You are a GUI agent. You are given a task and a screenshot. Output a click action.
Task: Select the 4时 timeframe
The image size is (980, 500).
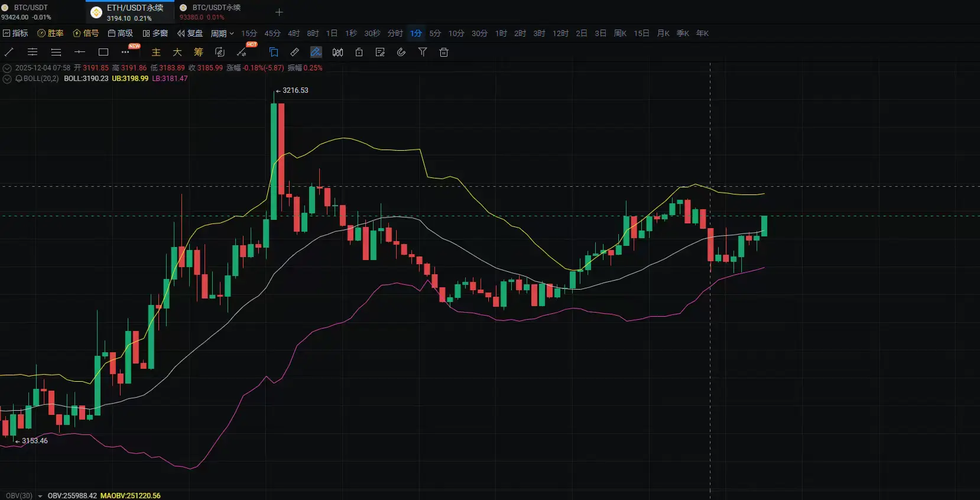point(294,34)
